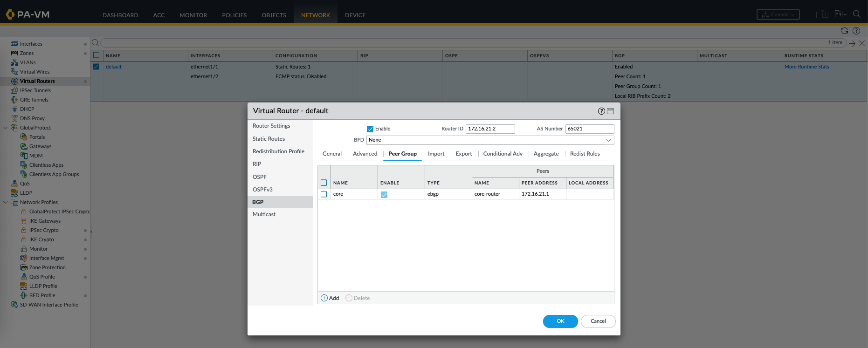Collapse the Network Profiles tree node
The width and height of the screenshot is (868, 348).
coord(6,202)
